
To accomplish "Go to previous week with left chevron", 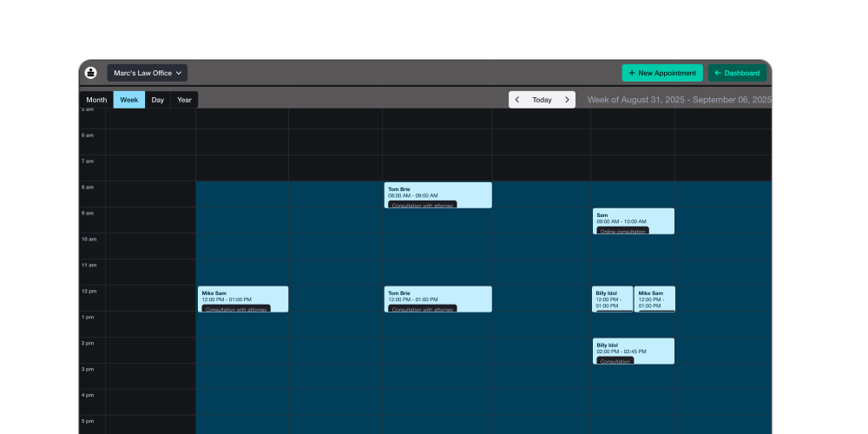I will [517, 100].
